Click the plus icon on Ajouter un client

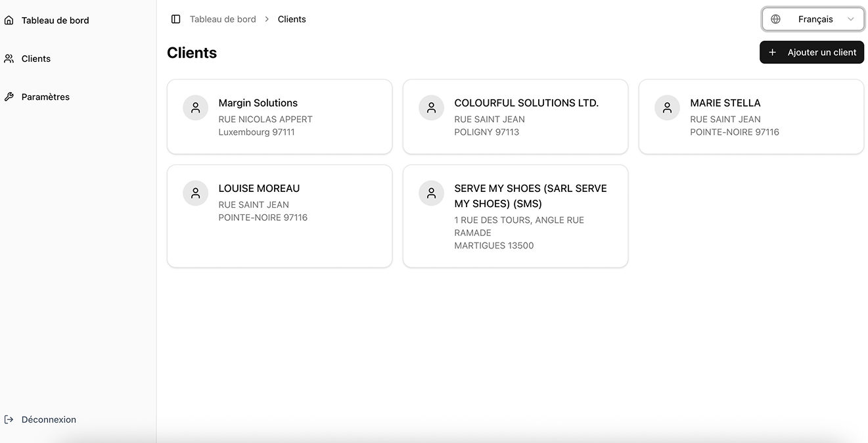coord(772,53)
